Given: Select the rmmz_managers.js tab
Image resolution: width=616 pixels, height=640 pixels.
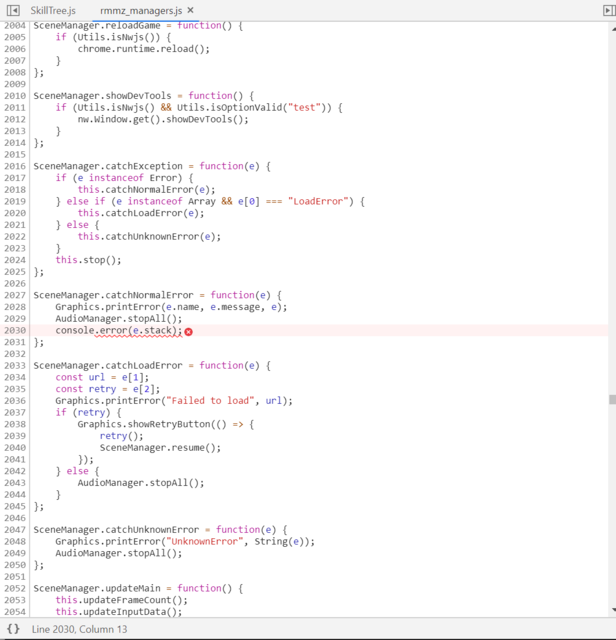Looking at the screenshot, I should pos(141,11).
